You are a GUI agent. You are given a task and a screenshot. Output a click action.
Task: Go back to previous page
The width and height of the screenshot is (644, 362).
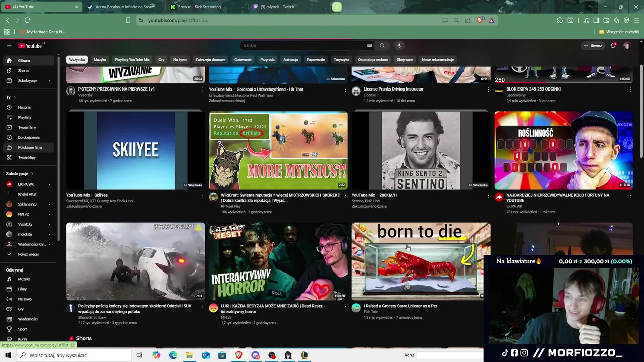coord(7,20)
